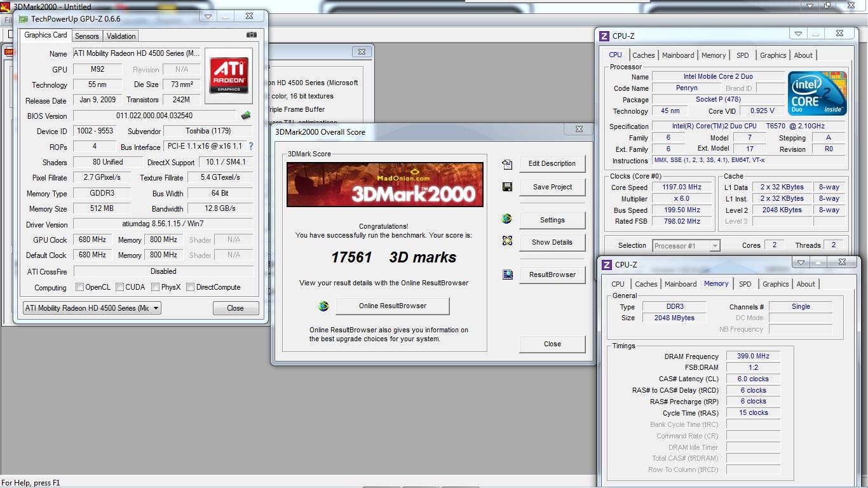Viewport: 868px width, 488px height.
Task: Click the GPU Clock 680 MHz value
Action: pyautogui.click(x=93, y=240)
